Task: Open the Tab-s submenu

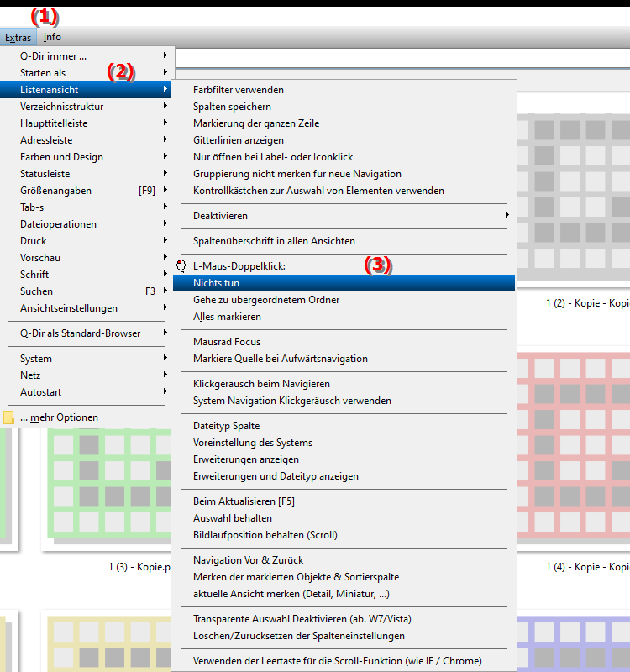Action: tap(86, 207)
